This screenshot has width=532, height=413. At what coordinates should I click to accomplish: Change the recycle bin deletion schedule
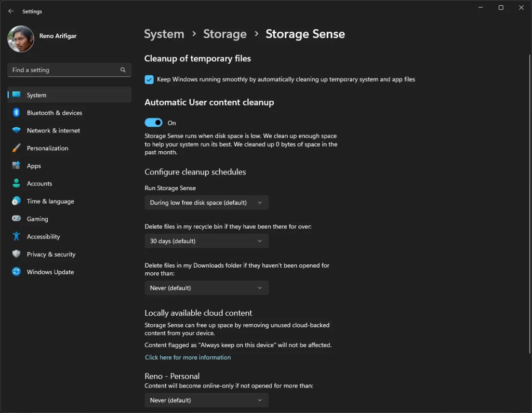(206, 241)
